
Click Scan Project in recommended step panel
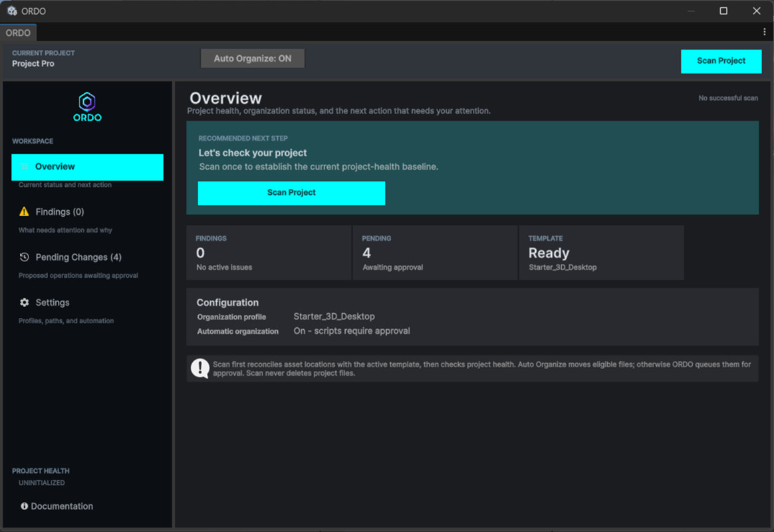(291, 192)
